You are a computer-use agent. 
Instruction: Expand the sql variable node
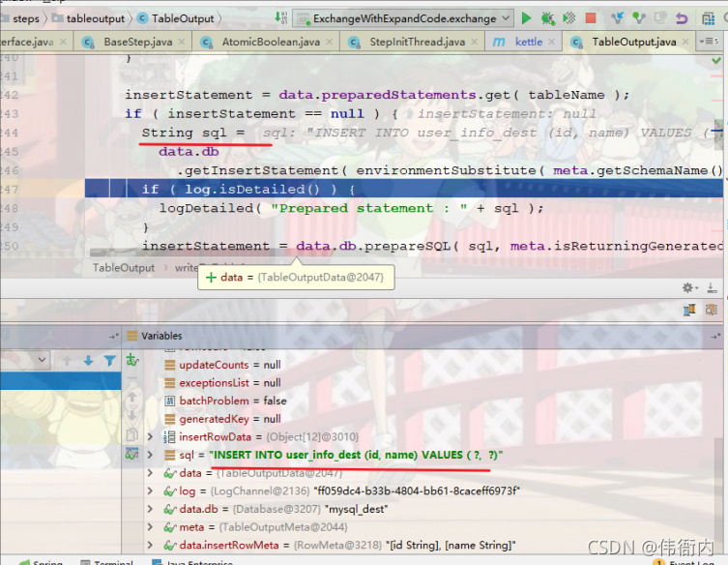point(150,455)
